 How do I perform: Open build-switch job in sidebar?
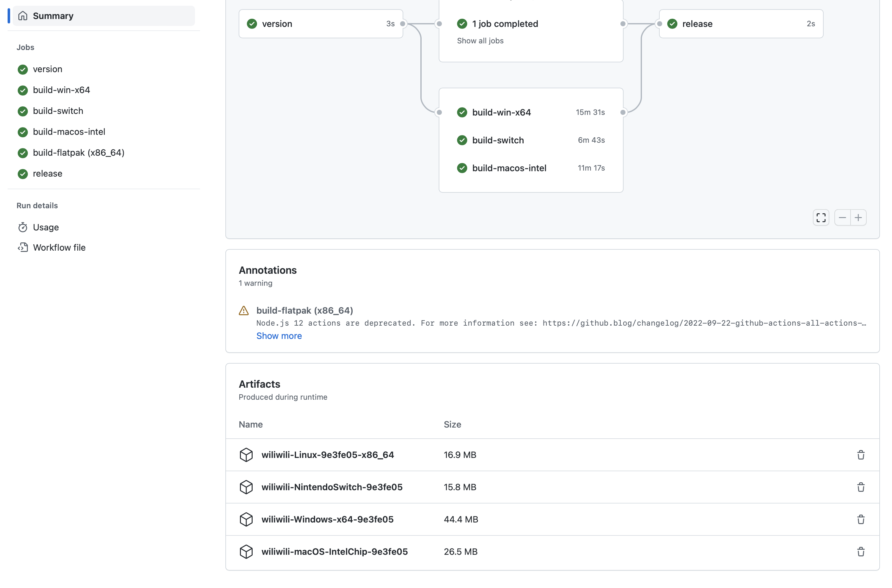tap(58, 111)
